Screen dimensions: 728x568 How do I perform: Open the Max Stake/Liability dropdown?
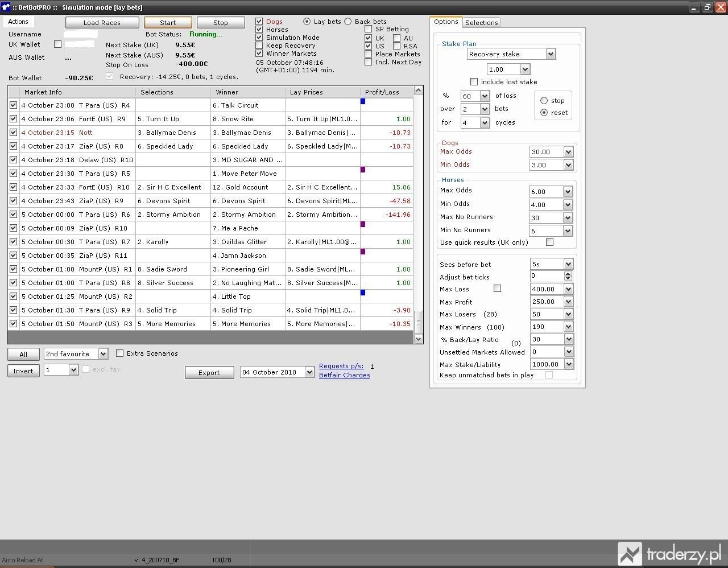[568, 364]
